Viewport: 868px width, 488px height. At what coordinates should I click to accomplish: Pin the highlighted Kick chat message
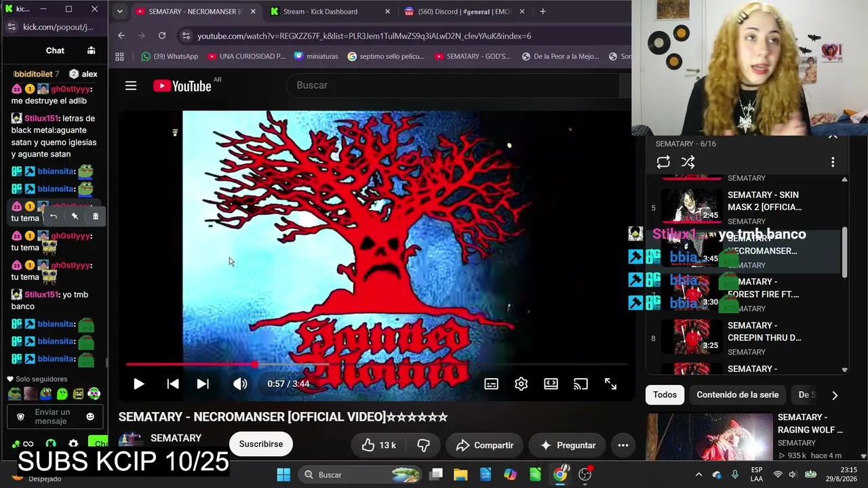click(75, 216)
